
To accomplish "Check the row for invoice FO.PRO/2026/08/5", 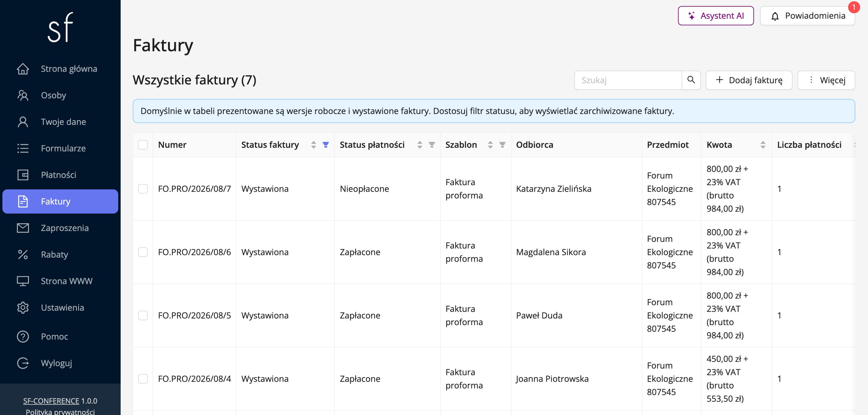I will click(143, 315).
